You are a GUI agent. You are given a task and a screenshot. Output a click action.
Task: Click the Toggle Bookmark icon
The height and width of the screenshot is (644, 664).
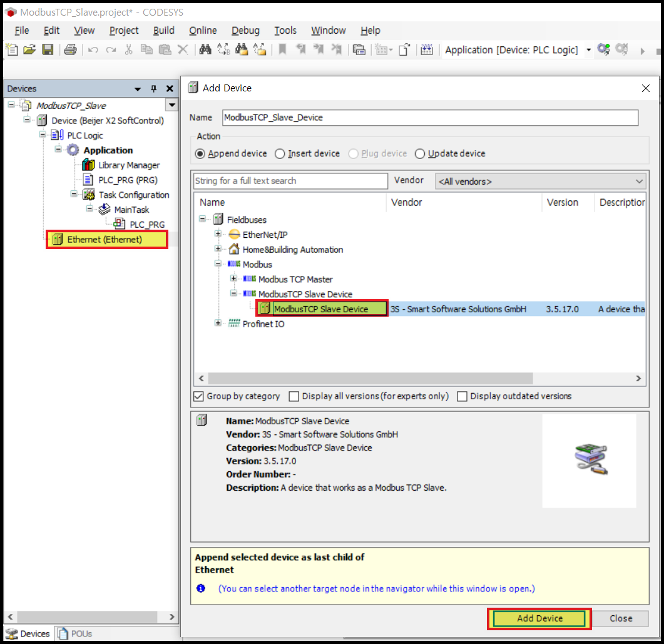[x=282, y=49]
